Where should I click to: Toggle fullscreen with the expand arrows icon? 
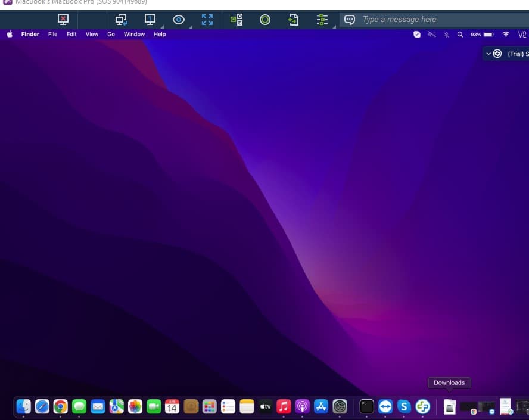point(207,19)
